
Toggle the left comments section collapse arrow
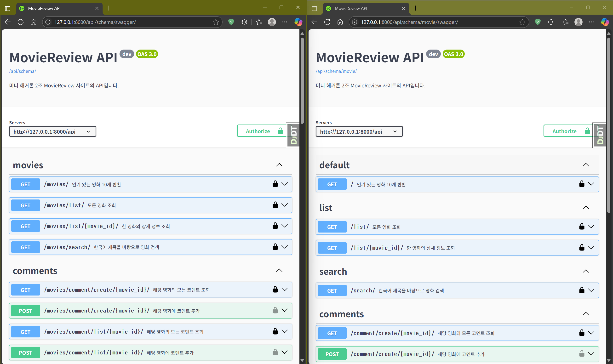point(279,271)
